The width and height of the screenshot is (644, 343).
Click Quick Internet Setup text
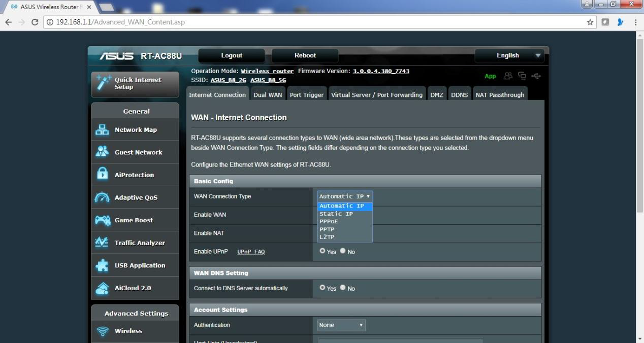(x=138, y=83)
